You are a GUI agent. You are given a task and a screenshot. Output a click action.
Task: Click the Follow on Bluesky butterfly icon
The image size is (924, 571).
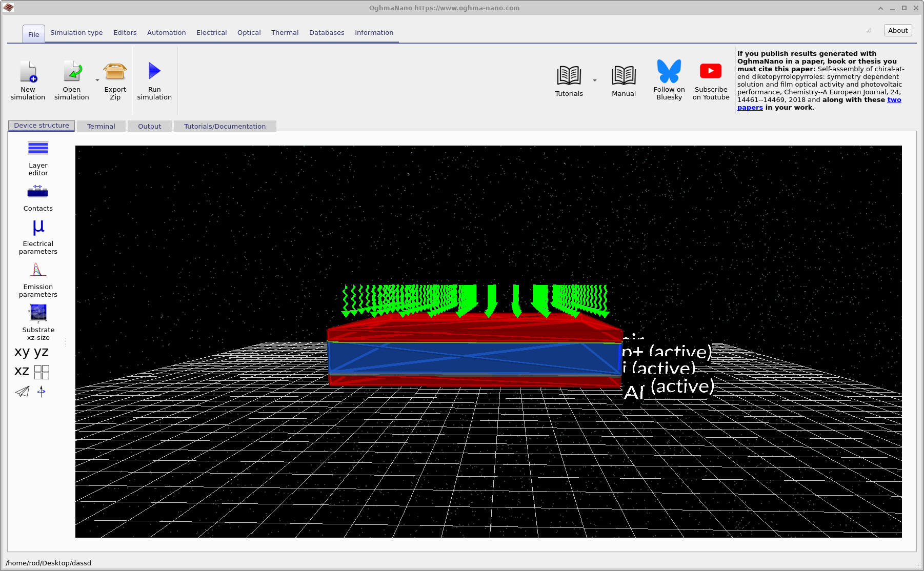point(669,71)
